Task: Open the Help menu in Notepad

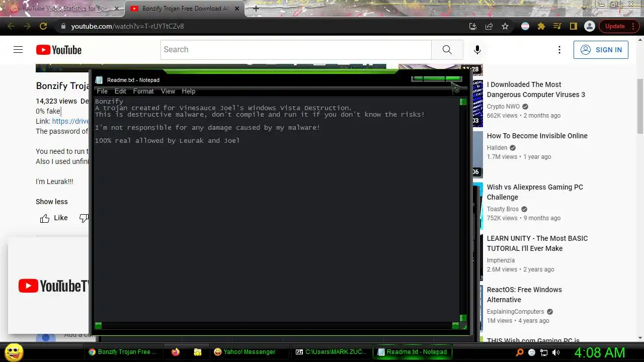Action: pyautogui.click(x=189, y=91)
